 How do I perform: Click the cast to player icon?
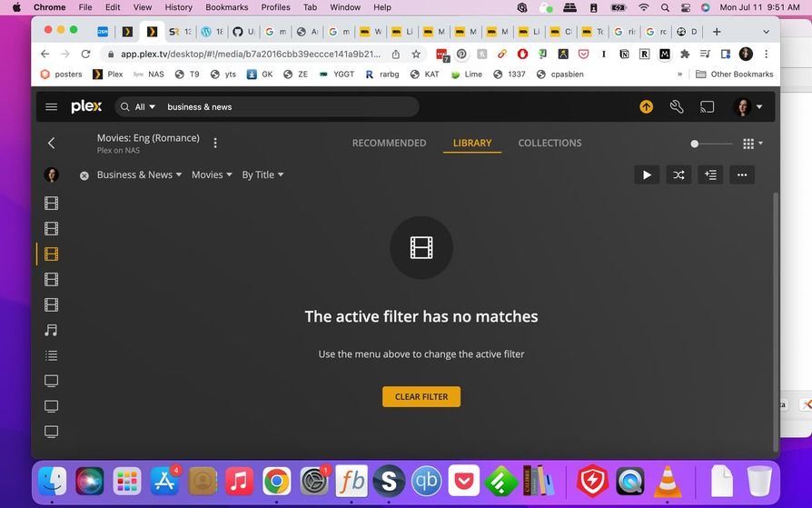click(707, 107)
